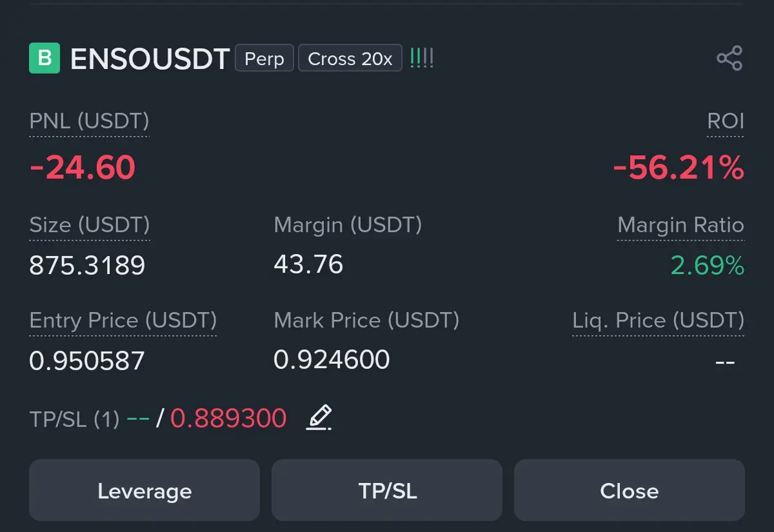Close the ENSOUSDT position

pyautogui.click(x=630, y=491)
